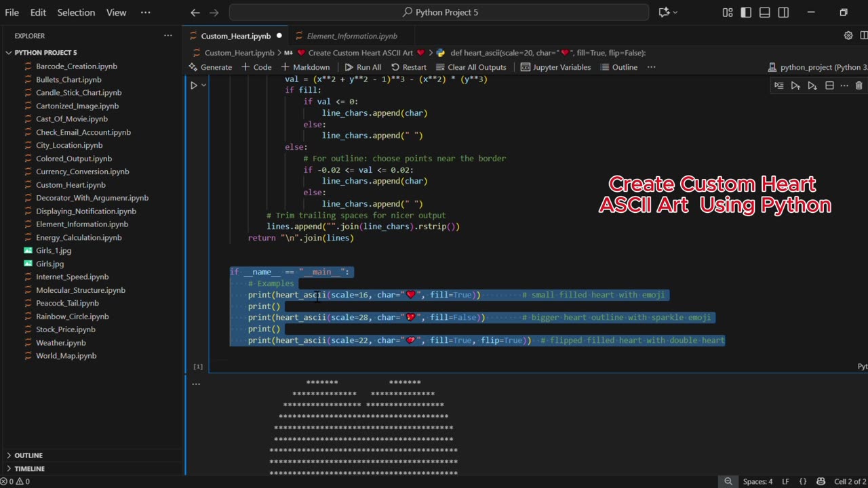Image resolution: width=868 pixels, height=488 pixels.
Task: Open the Girls_1.jpg image file
Action: (x=54, y=250)
